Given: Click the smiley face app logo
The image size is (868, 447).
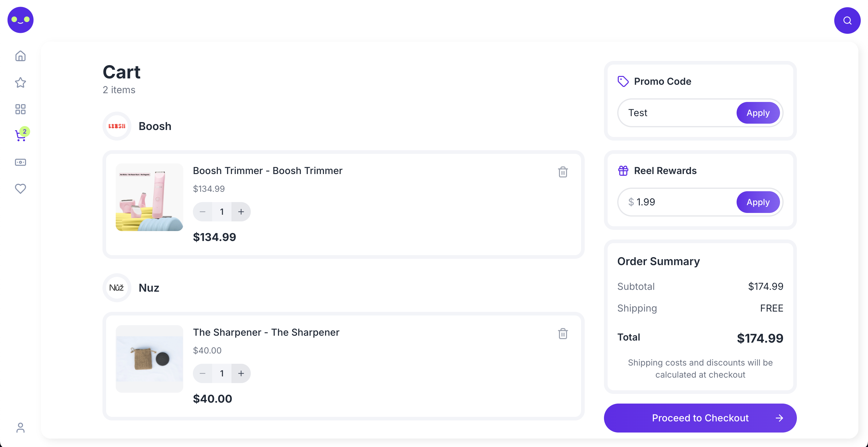Looking at the screenshot, I should pyautogui.click(x=20, y=20).
